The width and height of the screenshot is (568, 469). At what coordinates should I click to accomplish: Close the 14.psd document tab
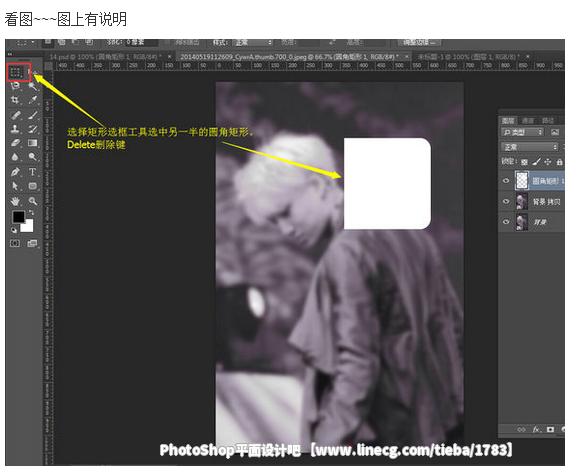pyautogui.click(x=170, y=57)
